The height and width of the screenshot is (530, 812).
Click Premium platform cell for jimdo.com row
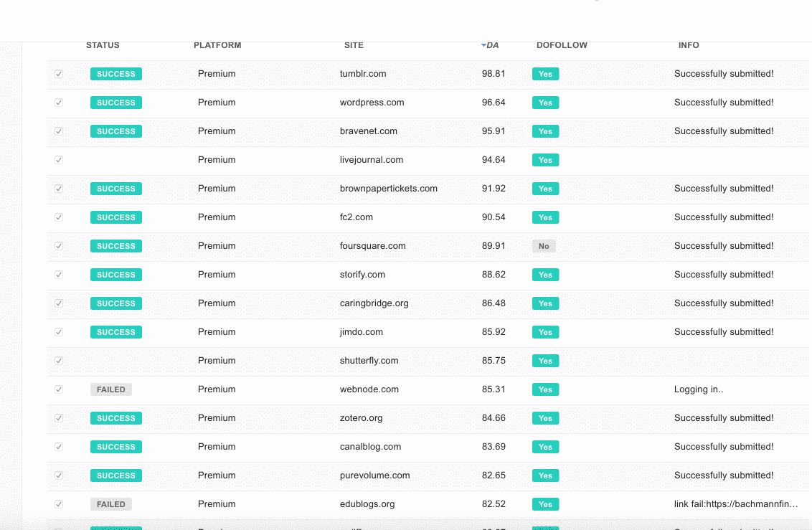click(217, 332)
